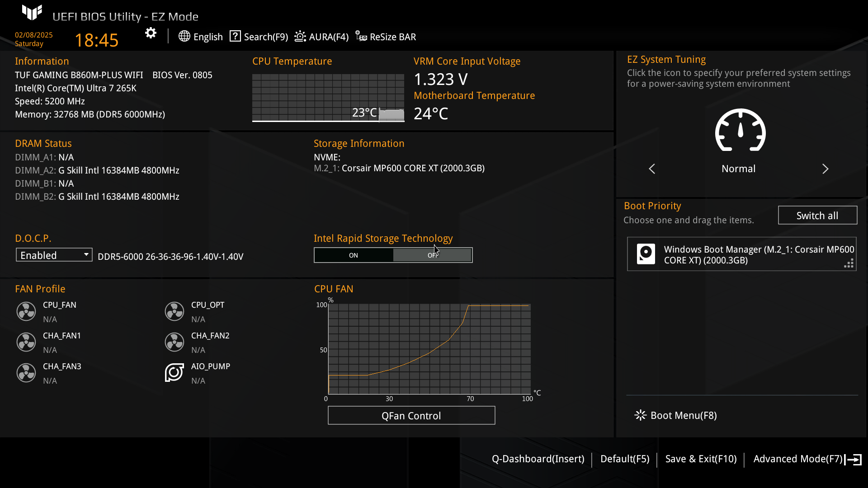The width and height of the screenshot is (868, 488).
Task: Select the AIO_PUMP pump icon
Action: (x=175, y=373)
